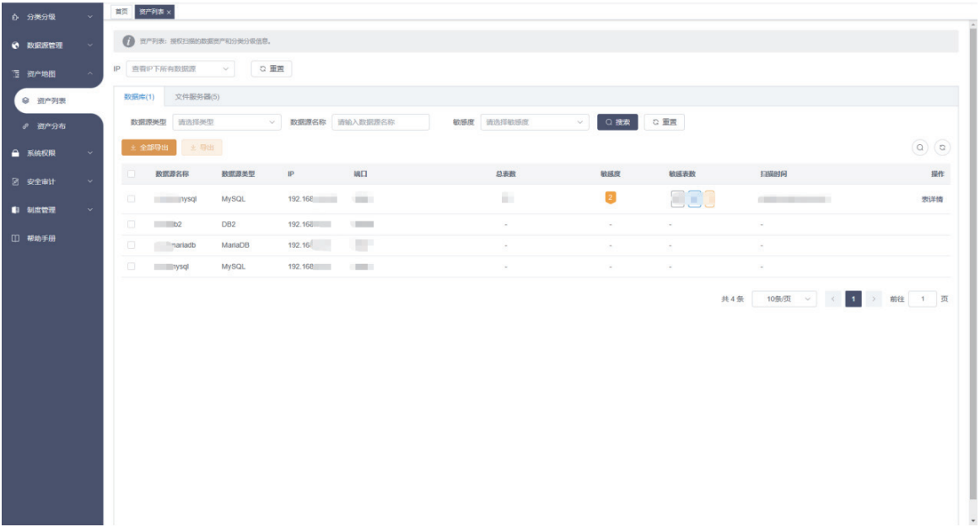Open 资产分布 in the sidebar
Screen dimensions: 980x527
(x=51, y=126)
